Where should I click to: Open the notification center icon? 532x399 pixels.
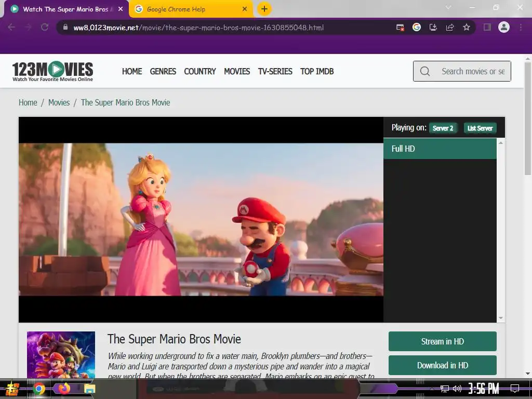[x=515, y=389]
